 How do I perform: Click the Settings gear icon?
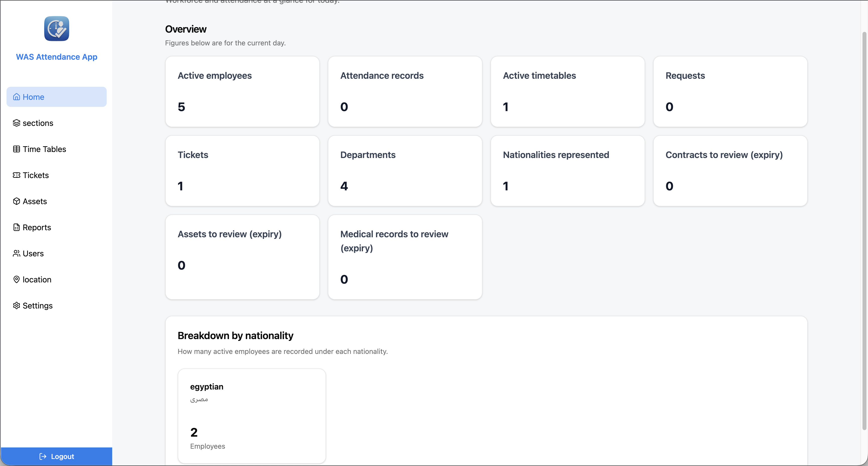click(x=17, y=305)
